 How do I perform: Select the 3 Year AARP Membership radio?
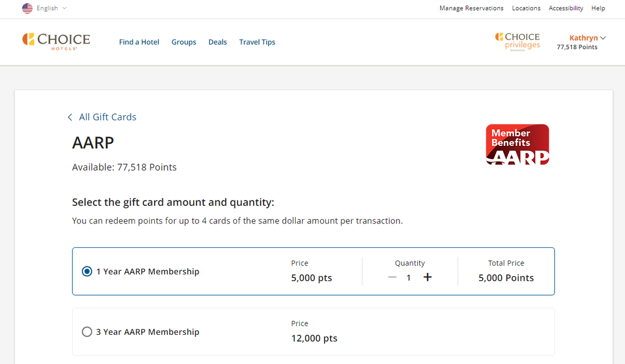pos(87,332)
